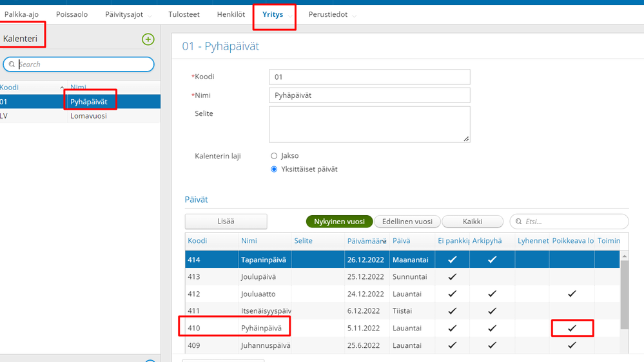Select the Jouluaatto row

click(x=402, y=294)
